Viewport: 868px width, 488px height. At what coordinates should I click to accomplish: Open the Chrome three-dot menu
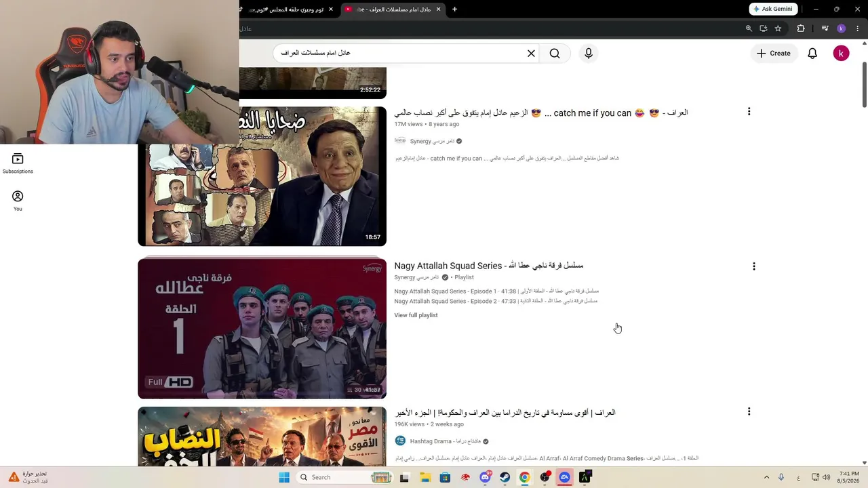[857, 28]
